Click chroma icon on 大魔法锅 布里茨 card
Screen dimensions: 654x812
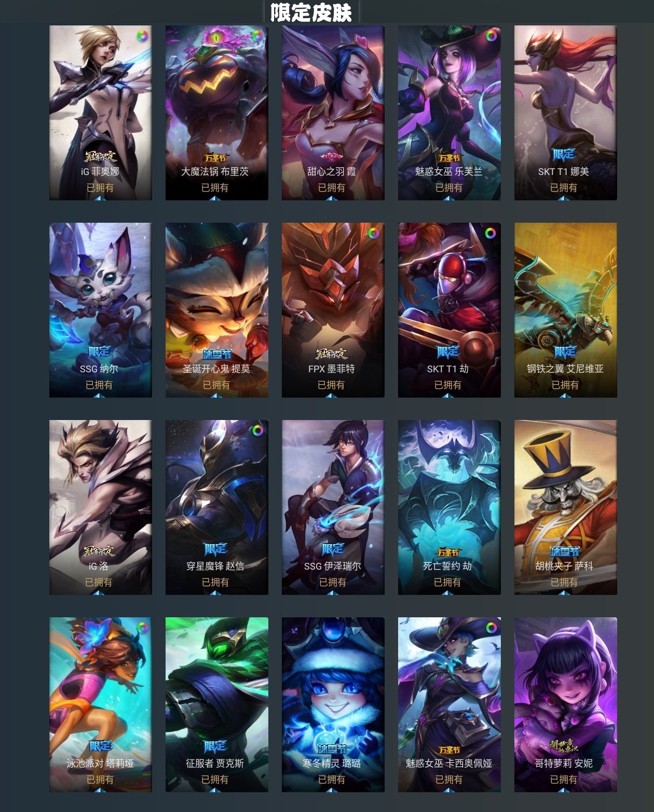(257, 36)
